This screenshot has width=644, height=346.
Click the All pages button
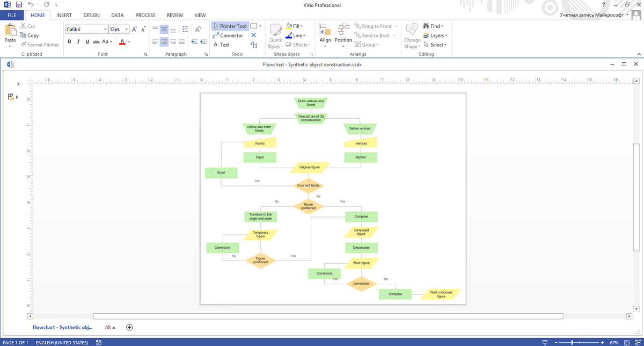[x=110, y=327]
